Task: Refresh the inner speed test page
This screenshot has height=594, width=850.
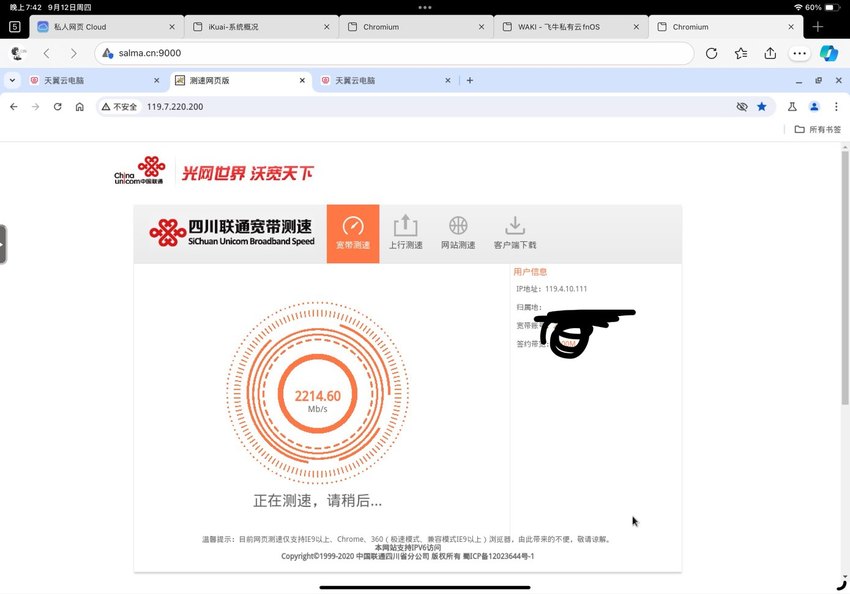Action: pyautogui.click(x=57, y=107)
